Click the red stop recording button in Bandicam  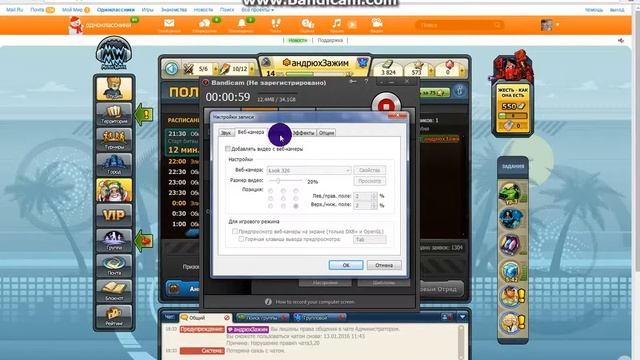coord(386,106)
